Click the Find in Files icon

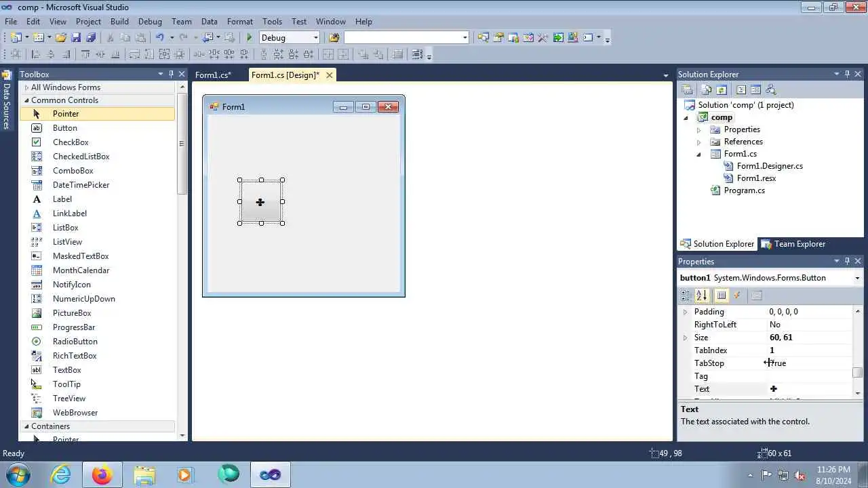pyautogui.click(x=334, y=37)
